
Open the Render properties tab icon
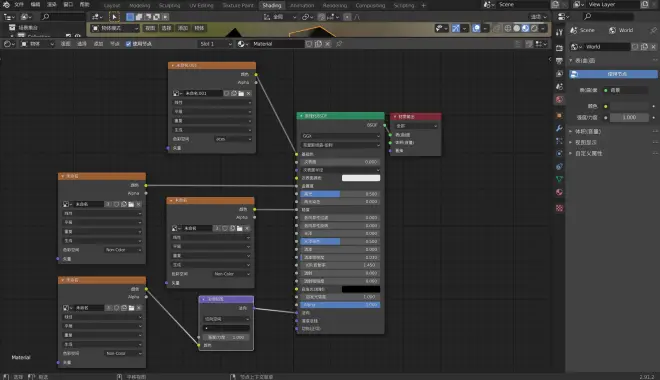[x=559, y=48]
